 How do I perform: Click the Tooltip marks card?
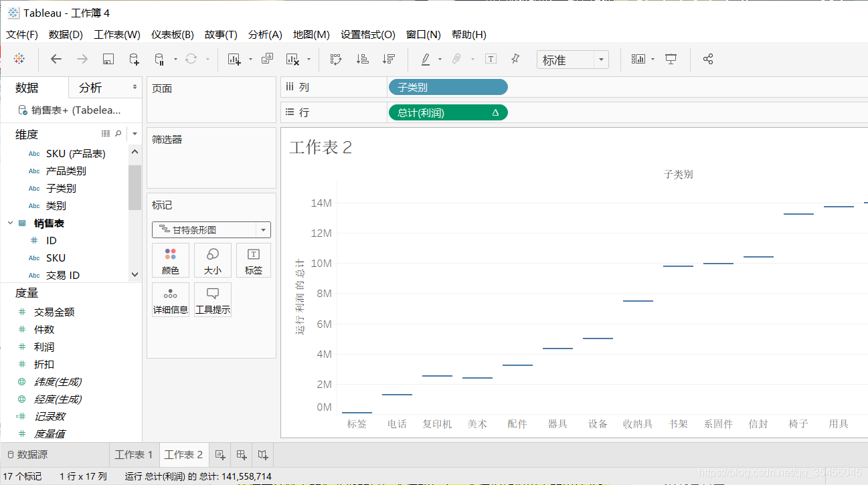point(213,300)
